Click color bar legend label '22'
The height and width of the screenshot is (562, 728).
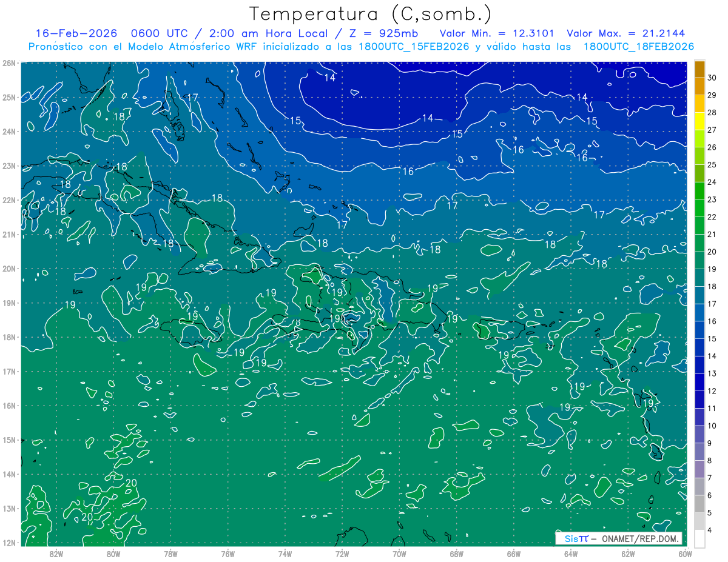(712, 217)
